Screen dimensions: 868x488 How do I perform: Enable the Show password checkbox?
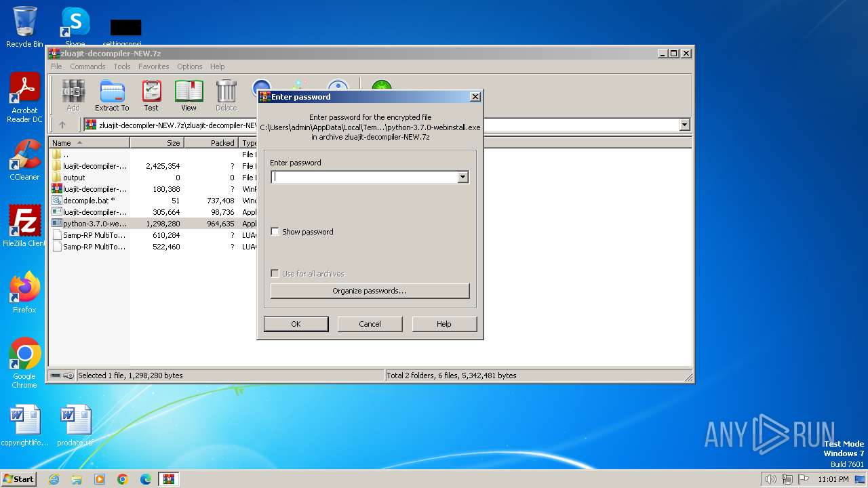coord(275,232)
